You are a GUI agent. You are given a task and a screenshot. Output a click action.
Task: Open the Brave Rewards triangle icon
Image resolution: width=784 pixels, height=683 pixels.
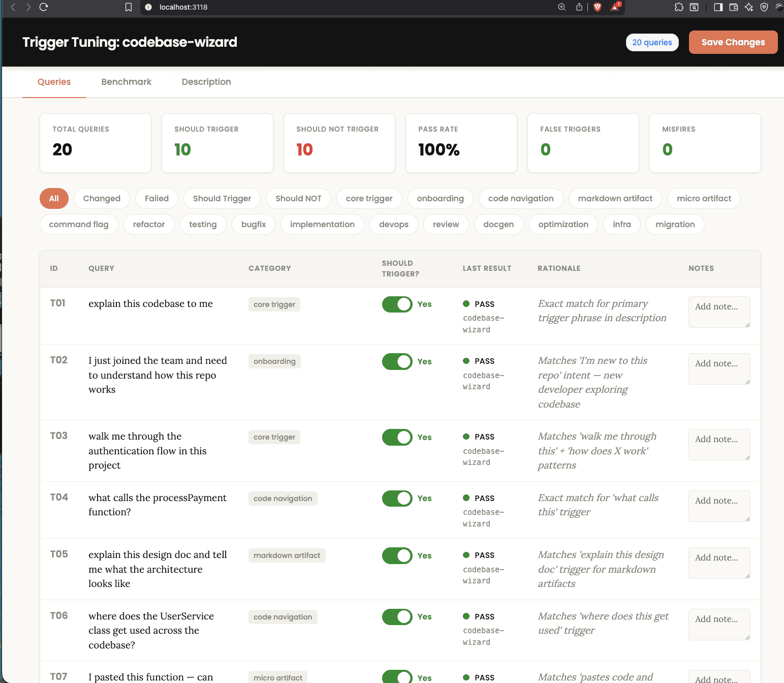point(615,7)
